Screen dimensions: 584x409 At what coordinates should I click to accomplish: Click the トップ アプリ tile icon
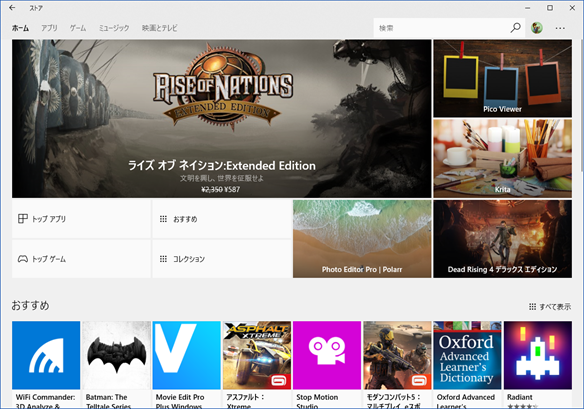[x=23, y=219]
